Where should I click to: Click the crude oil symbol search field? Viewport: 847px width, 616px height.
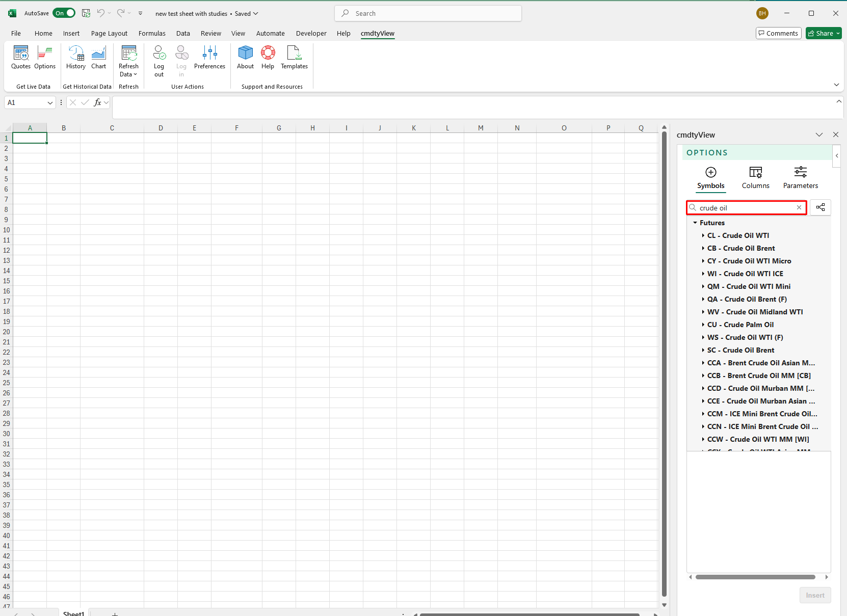(746, 207)
